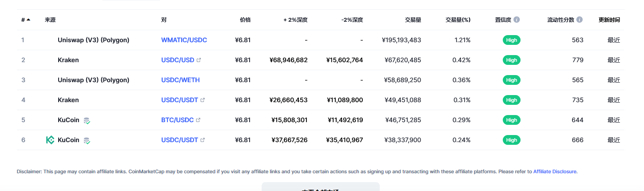The image size is (644, 191).
Task: Open the USDC/WETH pair link
Action: [x=180, y=80]
